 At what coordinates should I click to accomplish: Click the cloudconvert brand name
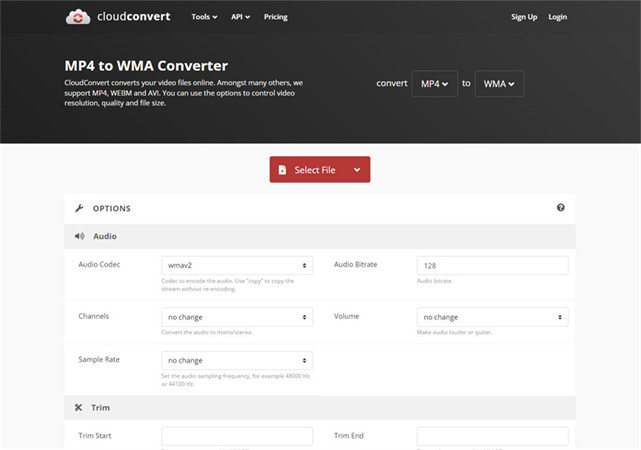[134, 16]
